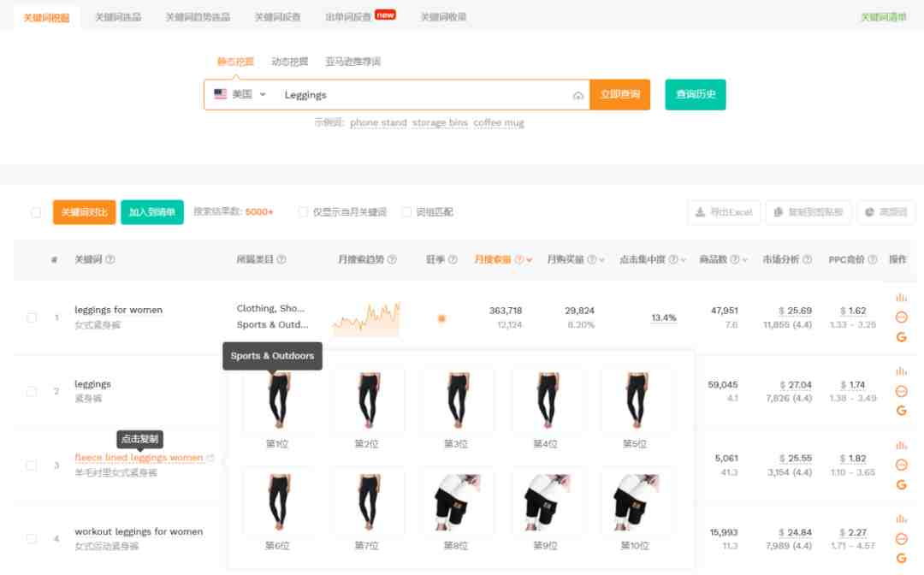Go to the 关键词反查 tab
The width and height of the screenshot is (924, 575).
[x=277, y=17]
